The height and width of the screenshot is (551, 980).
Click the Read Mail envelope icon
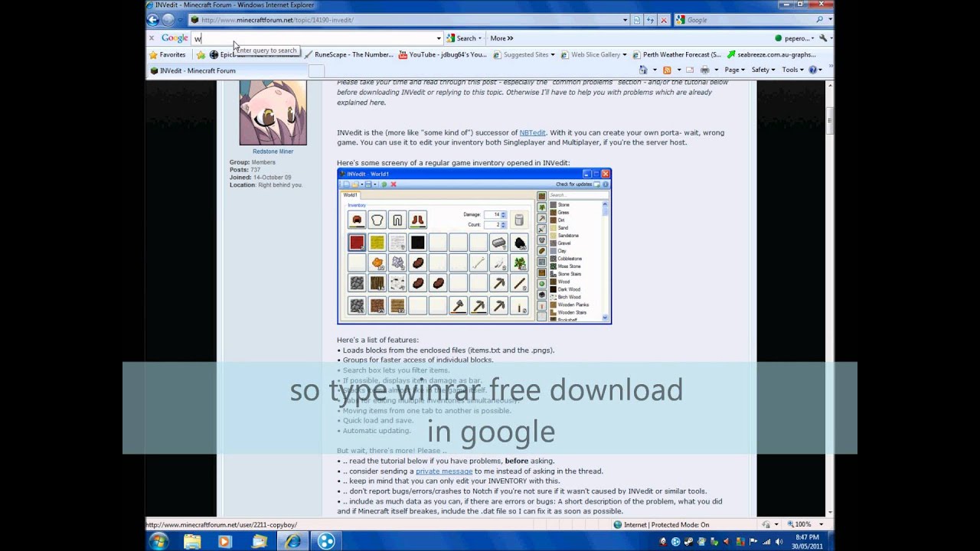pyautogui.click(x=690, y=70)
